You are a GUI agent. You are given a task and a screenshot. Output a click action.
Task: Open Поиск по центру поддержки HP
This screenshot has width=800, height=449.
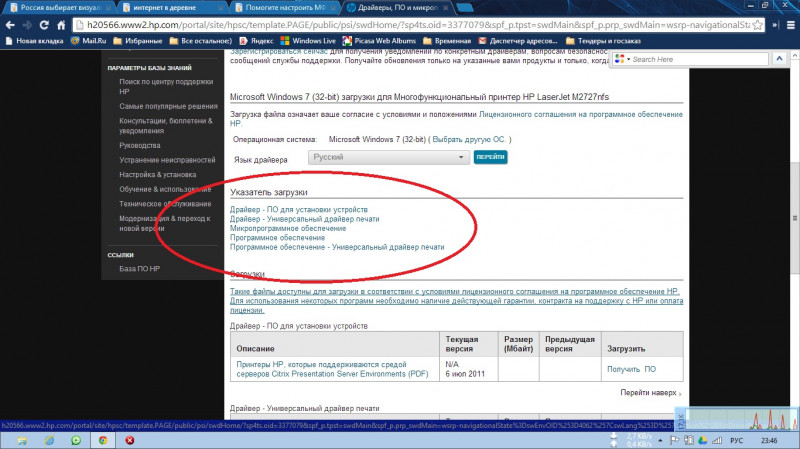[x=166, y=86]
